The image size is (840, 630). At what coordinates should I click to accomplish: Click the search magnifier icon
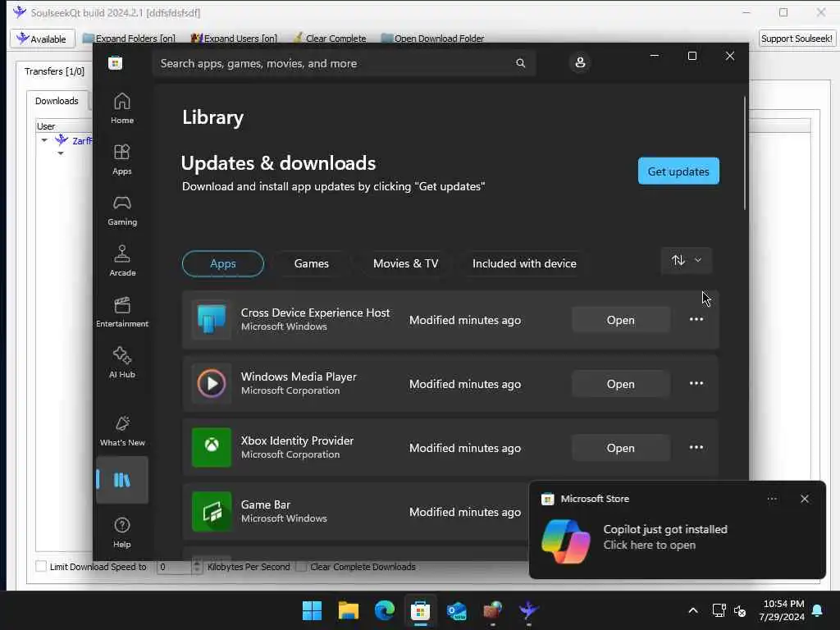click(521, 63)
